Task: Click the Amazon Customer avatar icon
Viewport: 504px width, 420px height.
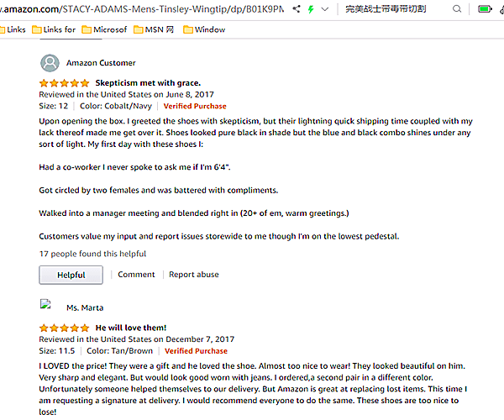Action: (50, 63)
